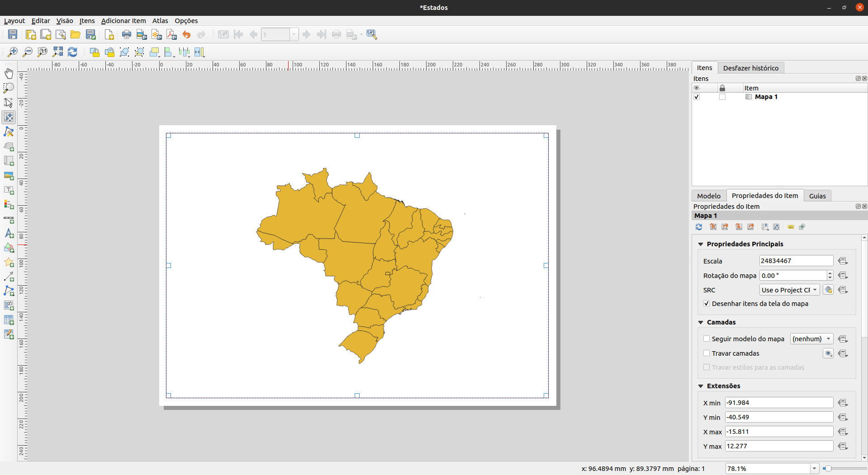This screenshot has width=868, height=475.
Task: Unlock all items
Action: pos(109,52)
